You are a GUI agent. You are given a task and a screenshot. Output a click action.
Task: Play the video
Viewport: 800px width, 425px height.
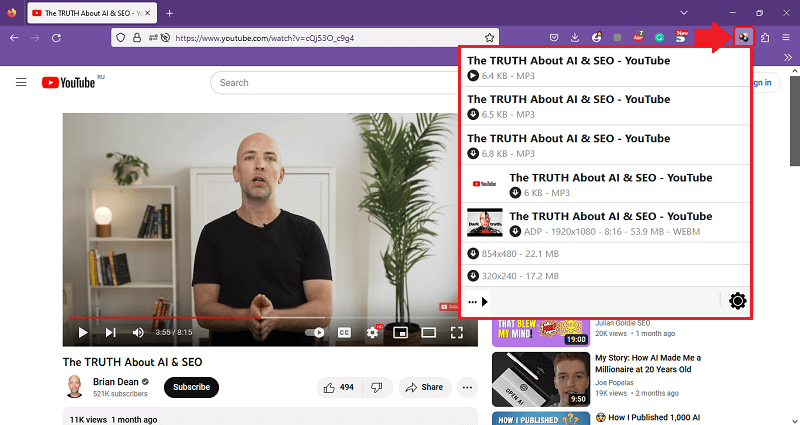point(83,333)
